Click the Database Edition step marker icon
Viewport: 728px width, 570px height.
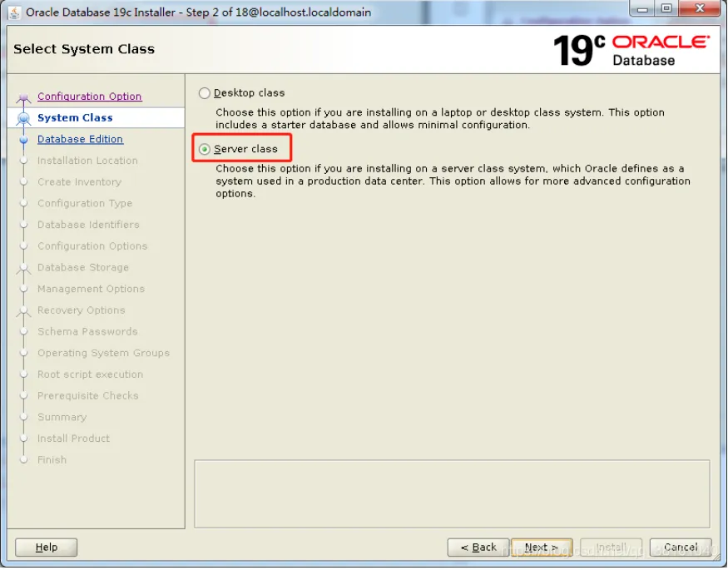[x=23, y=140]
